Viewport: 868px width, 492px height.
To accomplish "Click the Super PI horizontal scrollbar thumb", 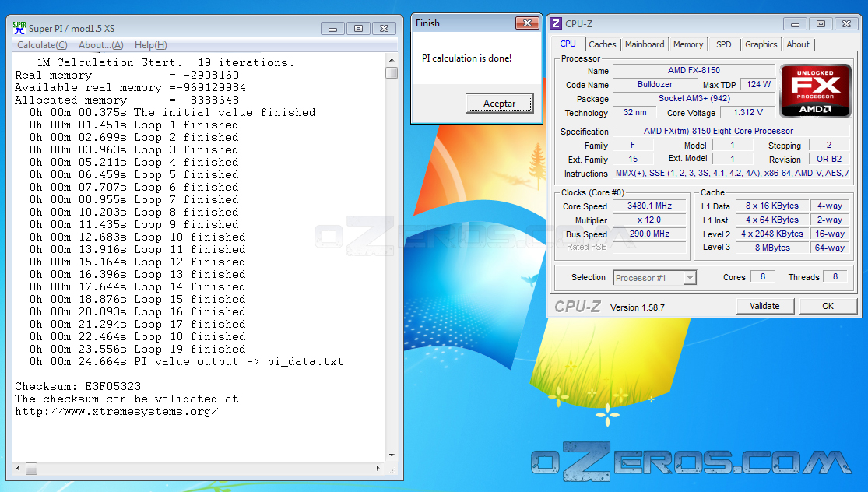I will (32, 468).
